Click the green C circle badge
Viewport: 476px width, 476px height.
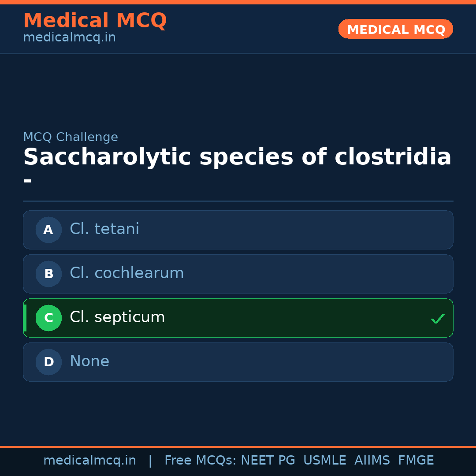click(x=48, y=318)
